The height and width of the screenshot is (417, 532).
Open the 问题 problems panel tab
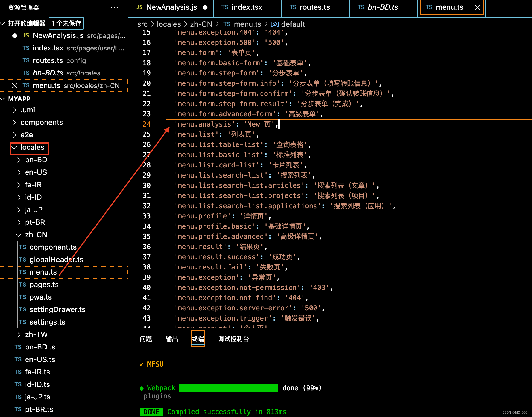coord(146,339)
